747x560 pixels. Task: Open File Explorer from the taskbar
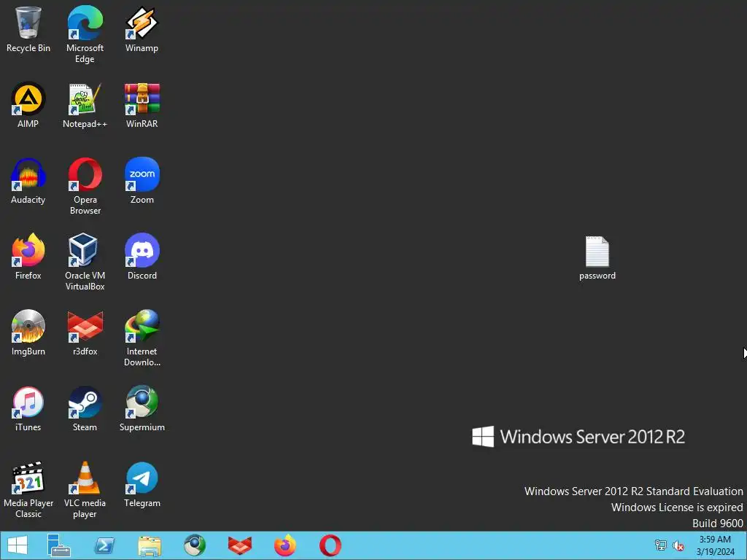click(x=150, y=545)
